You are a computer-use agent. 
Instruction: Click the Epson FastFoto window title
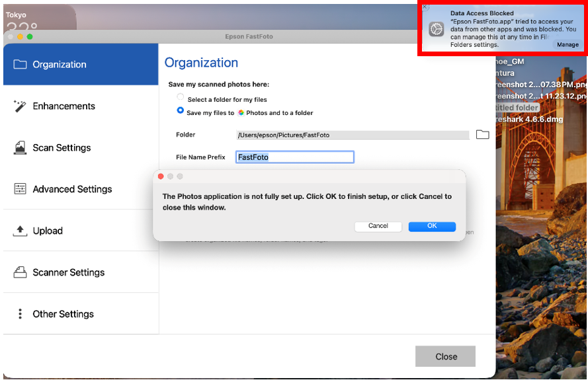coord(249,37)
